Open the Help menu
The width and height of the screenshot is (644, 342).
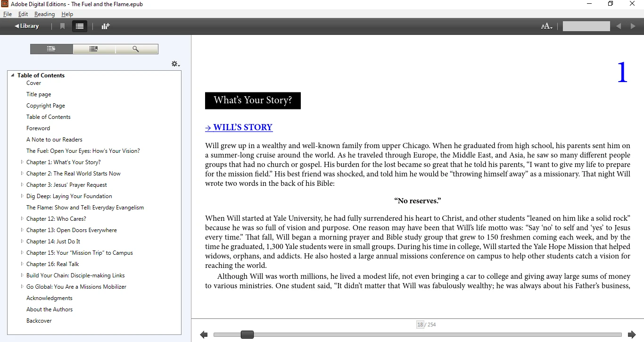tap(67, 14)
